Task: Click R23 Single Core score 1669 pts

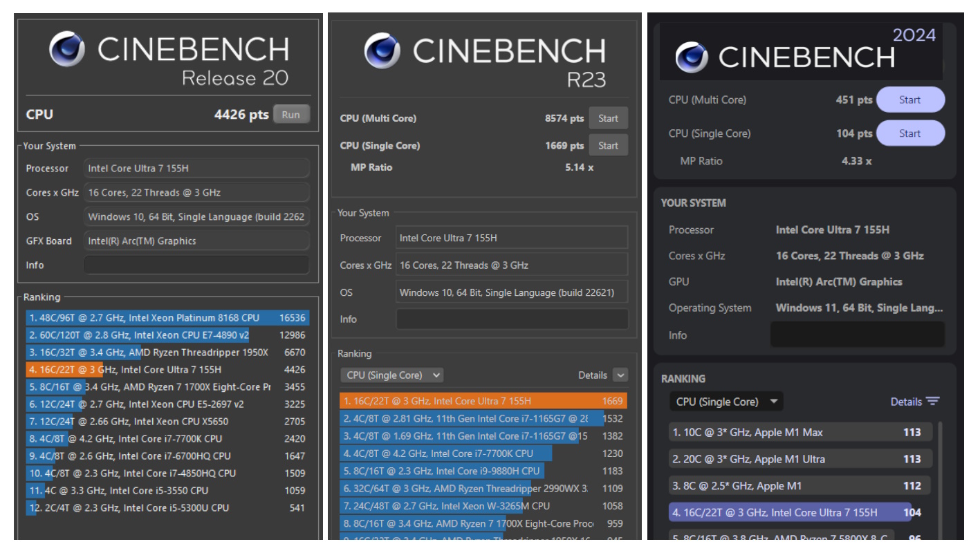Action: coord(564,145)
